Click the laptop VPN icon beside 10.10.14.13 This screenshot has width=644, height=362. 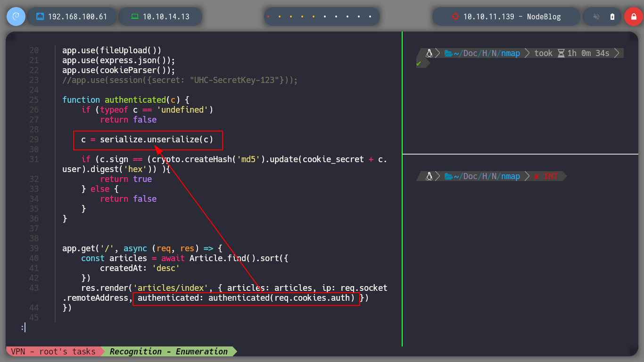pos(135,16)
